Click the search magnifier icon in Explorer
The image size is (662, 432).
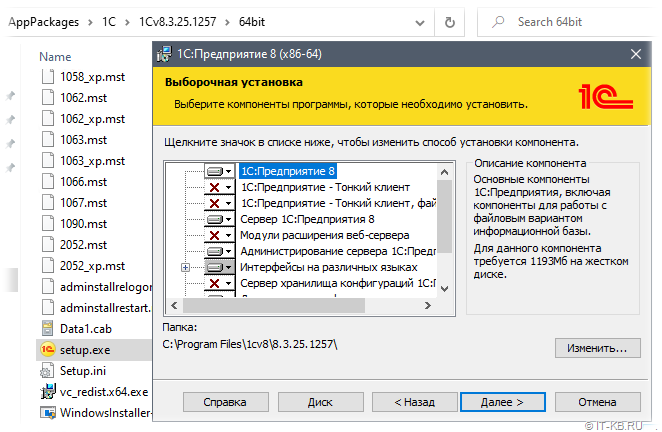click(498, 22)
